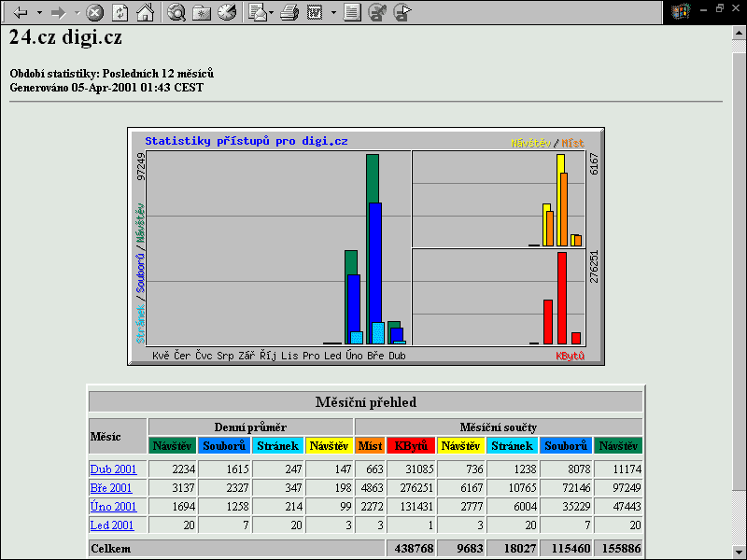Screen dimensions: 747x560
Task: Click the cell value 10765
Action: tap(522, 488)
